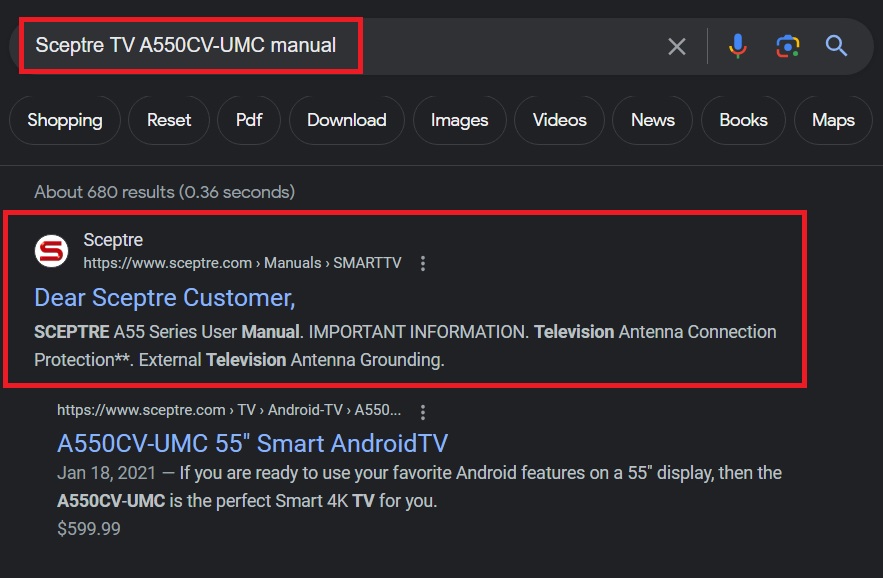
Task: Click the $599.99 price text
Action: pos(88,528)
